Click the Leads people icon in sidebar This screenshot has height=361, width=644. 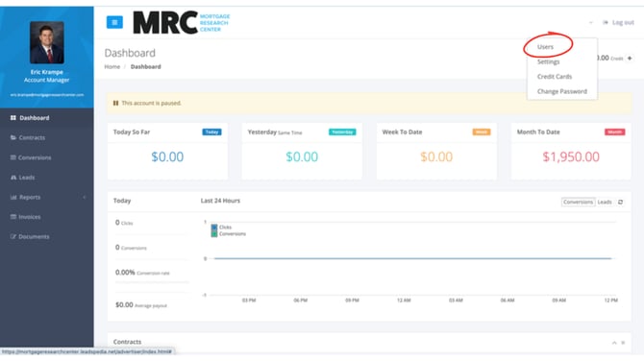[x=13, y=178]
